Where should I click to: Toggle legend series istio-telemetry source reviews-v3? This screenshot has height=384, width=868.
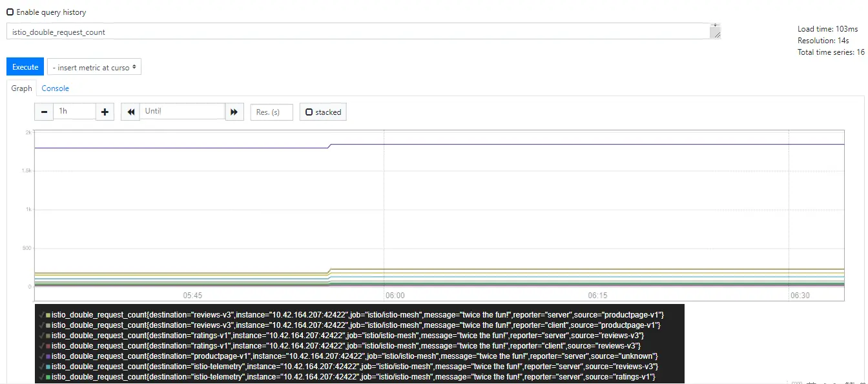349,367
